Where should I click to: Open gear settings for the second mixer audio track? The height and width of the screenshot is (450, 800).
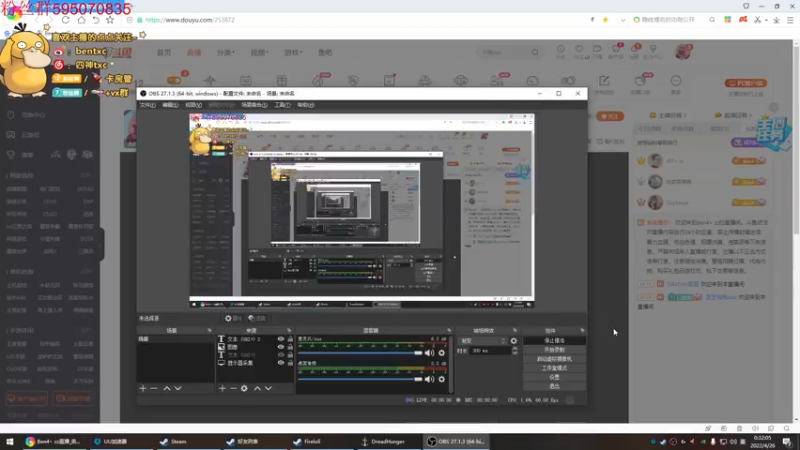pos(442,379)
